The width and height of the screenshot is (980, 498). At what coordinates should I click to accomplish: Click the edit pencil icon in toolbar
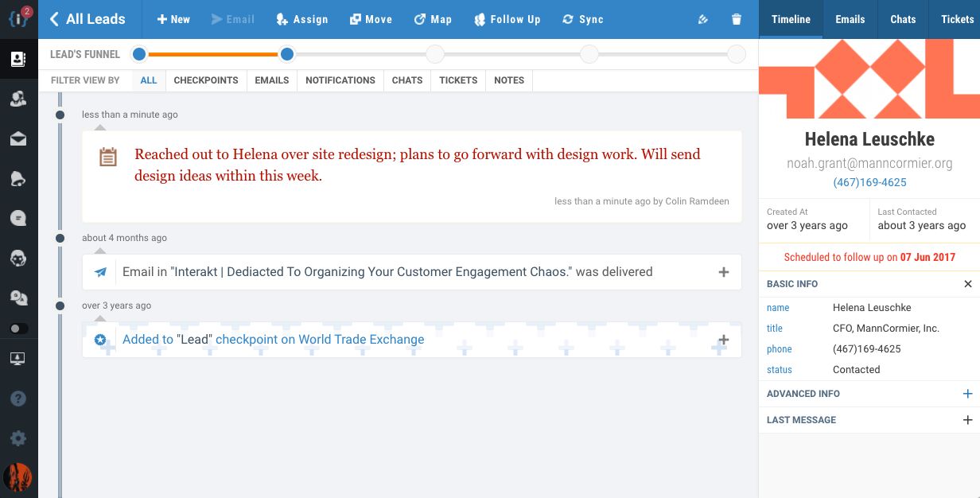(x=702, y=20)
